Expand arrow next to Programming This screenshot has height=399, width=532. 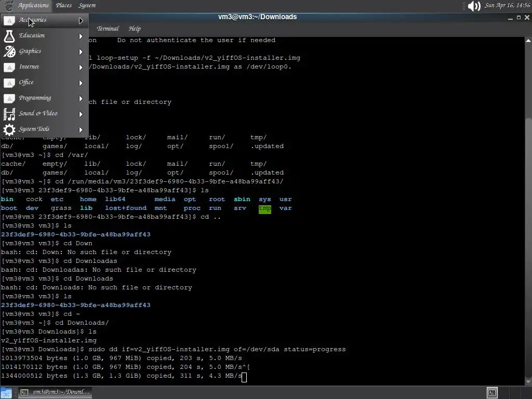pos(81,98)
